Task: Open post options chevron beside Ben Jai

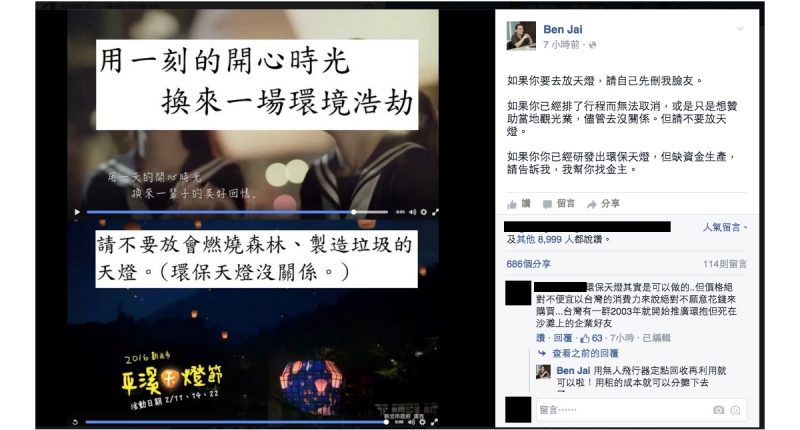Action: coord(740,29)
